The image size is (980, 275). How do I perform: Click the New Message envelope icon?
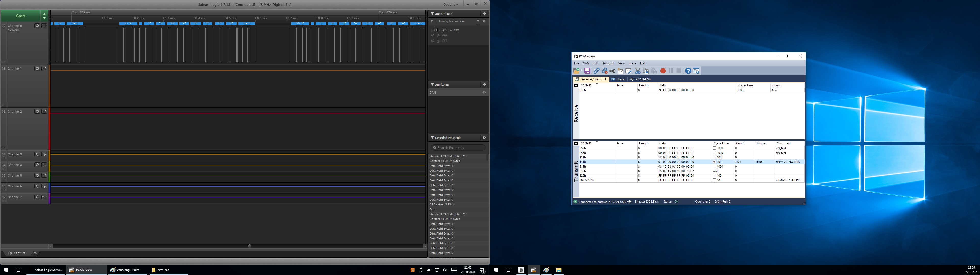[x=620, y=71]
